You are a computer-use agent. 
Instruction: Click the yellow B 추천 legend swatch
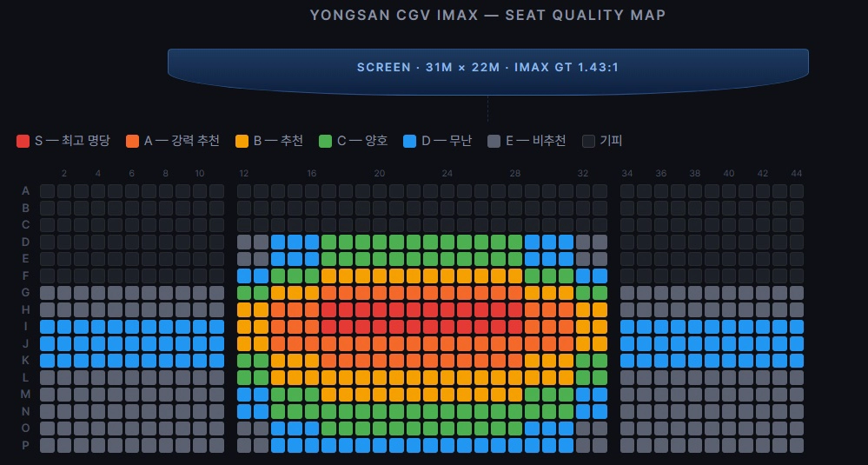(x=242, y=141)
